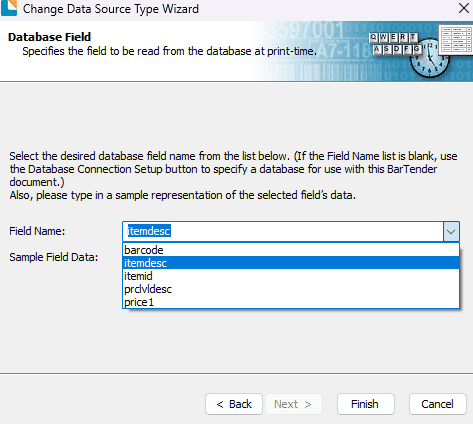The image size is (473, 424).
Task: Complete the wizard with Finish
Action: pyautogui.click(x=366, y=404)
